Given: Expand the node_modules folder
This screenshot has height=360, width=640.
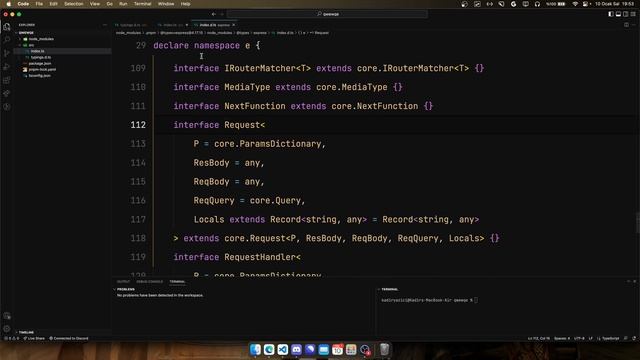Looking at the screenshot, I should point(41,39).
